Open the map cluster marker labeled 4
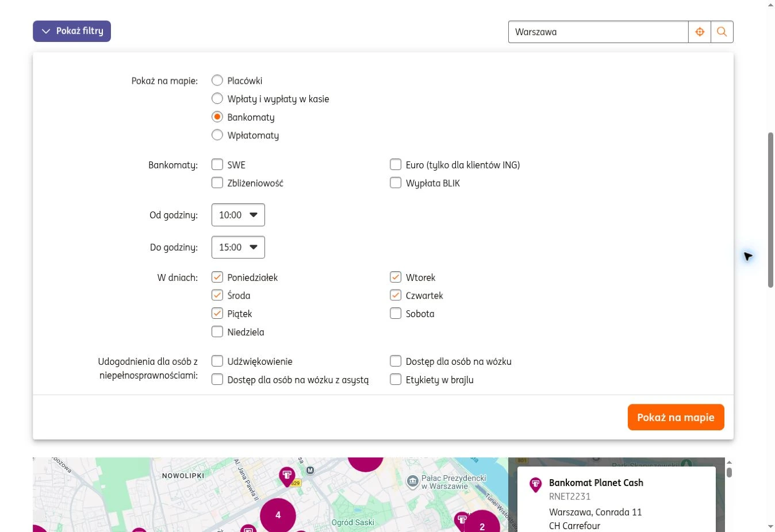 pos(278,515)
